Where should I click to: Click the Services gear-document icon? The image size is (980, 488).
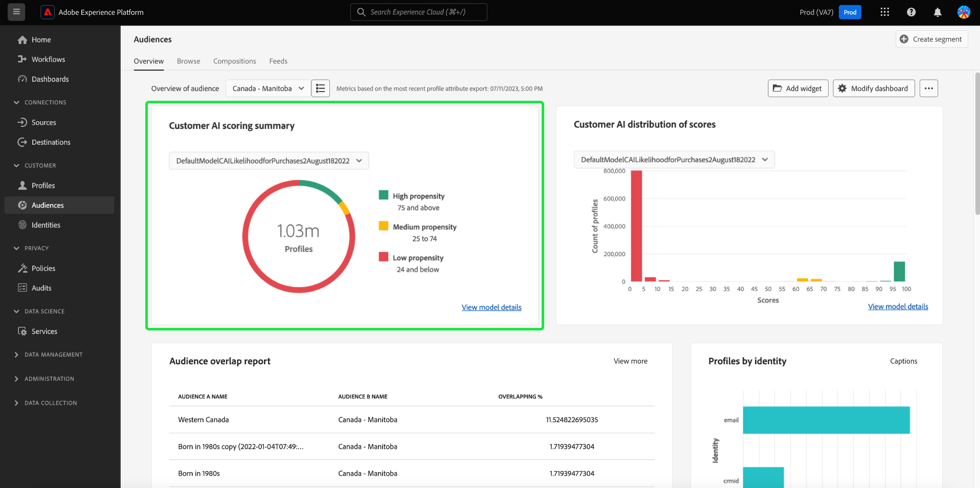tap(23, 331)
